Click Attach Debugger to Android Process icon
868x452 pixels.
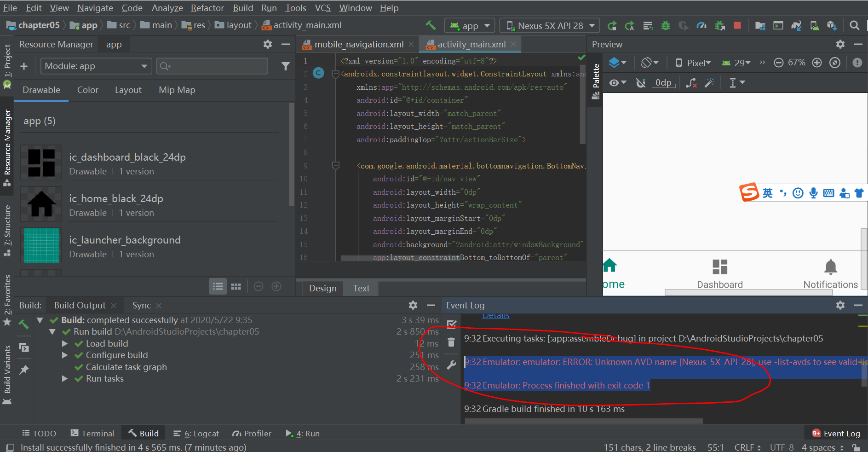pos(720,26)
